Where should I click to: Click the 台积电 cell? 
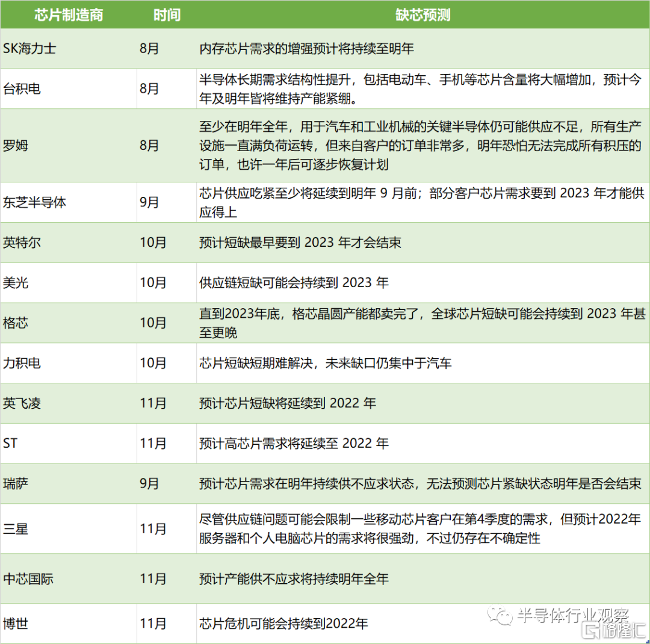pyautogui.click(x=21, y=89)
